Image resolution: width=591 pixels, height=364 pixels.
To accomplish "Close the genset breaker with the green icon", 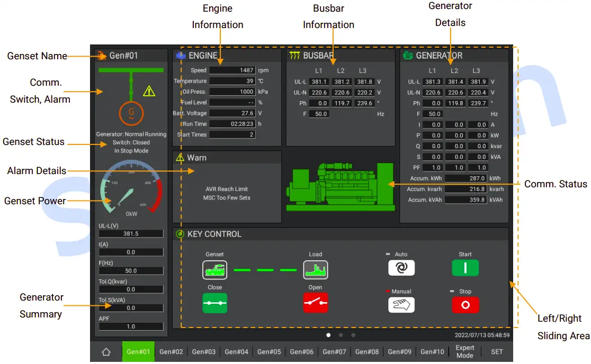I will [214, 303].
